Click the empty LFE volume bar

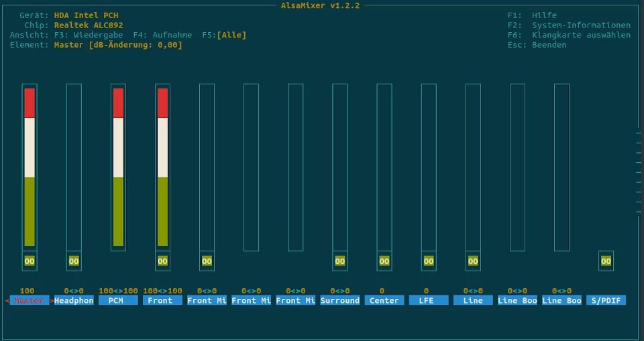(429, 167)
